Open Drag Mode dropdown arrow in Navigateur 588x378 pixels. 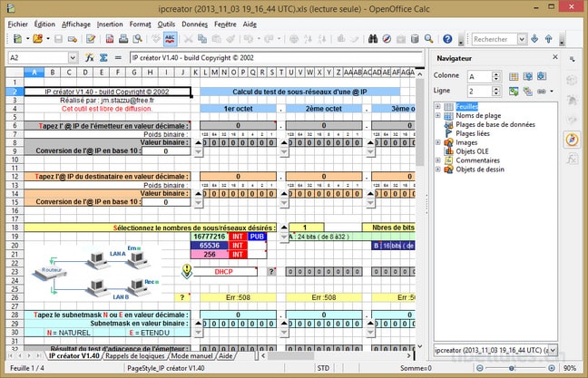pyautogui.click(x=552, y=91)
